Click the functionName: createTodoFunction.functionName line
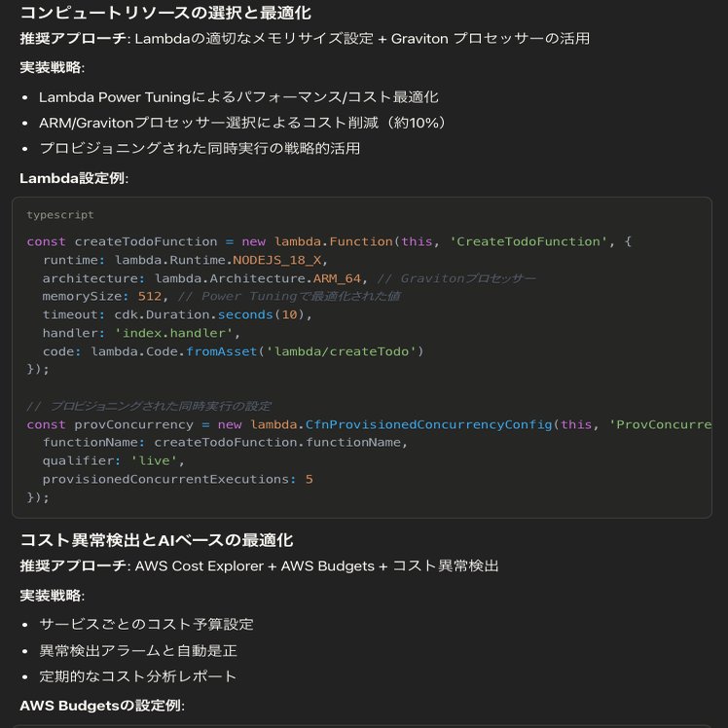 point(225,443)
